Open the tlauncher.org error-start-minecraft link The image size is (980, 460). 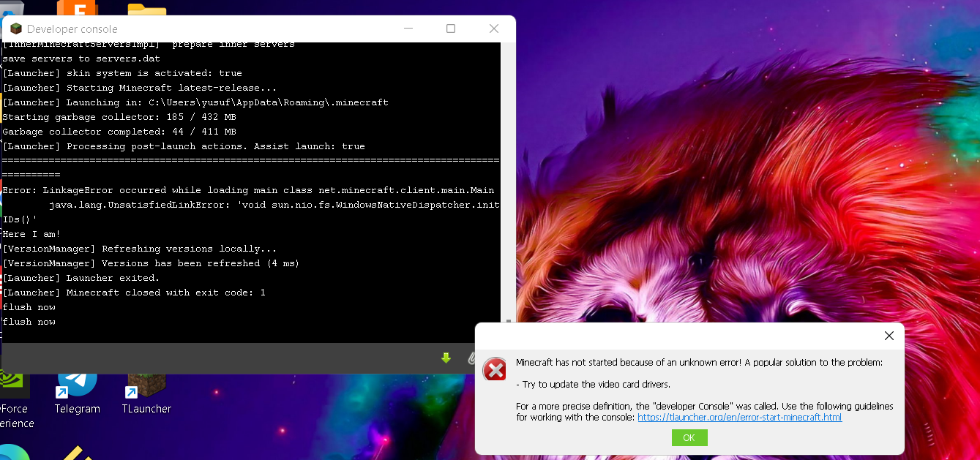pyautogui.click(x=739, y=418)
